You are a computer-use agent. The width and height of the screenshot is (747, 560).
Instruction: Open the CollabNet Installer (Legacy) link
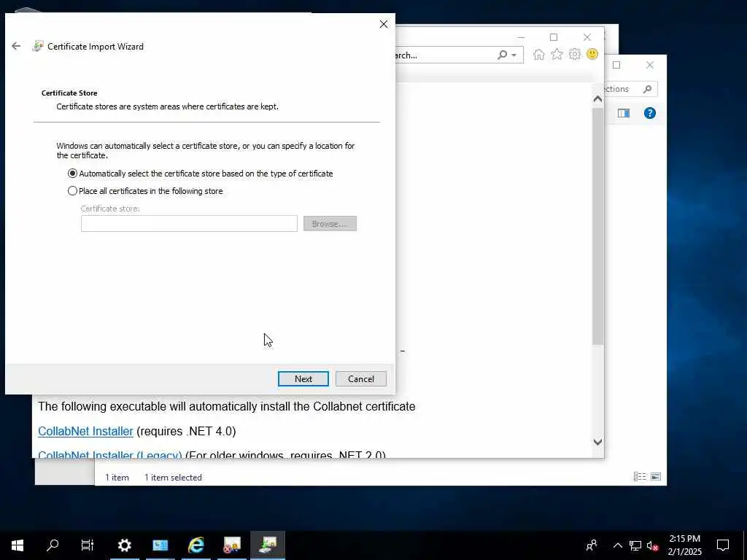coord(109,455)
